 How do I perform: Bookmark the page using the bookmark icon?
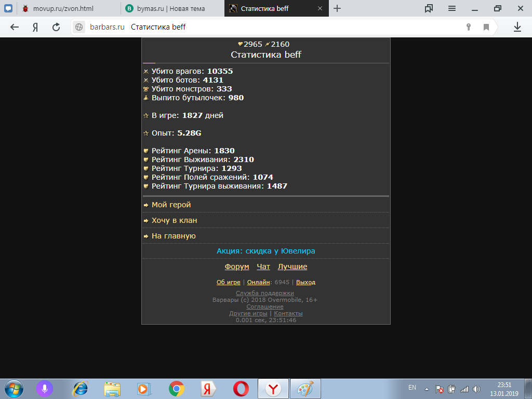(486, 27)
